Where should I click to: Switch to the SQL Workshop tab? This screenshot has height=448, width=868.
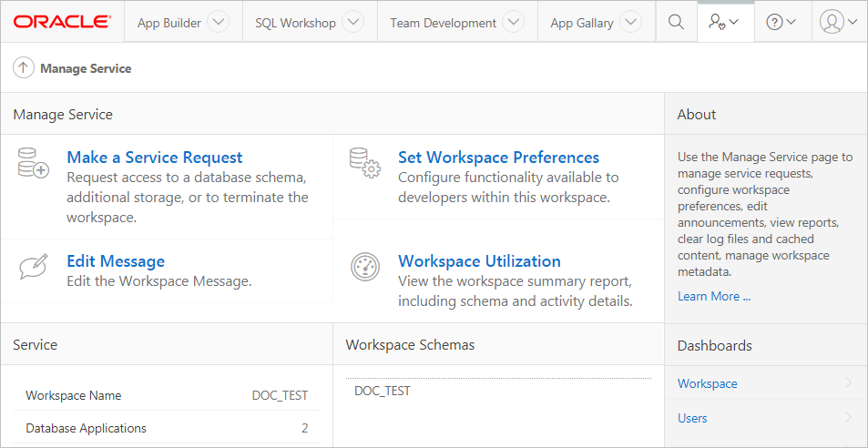[295, 23]
